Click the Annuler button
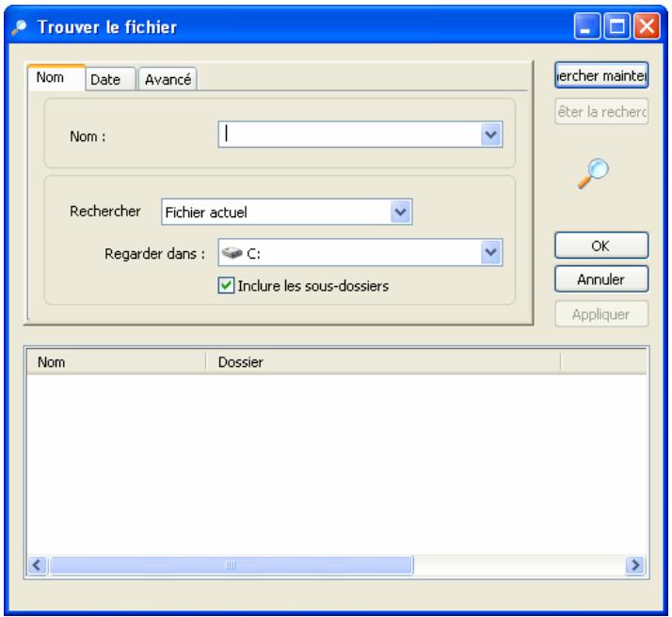The width and height of the screenshot is (672, 617). pyautogui.click(x=601, y=279)
